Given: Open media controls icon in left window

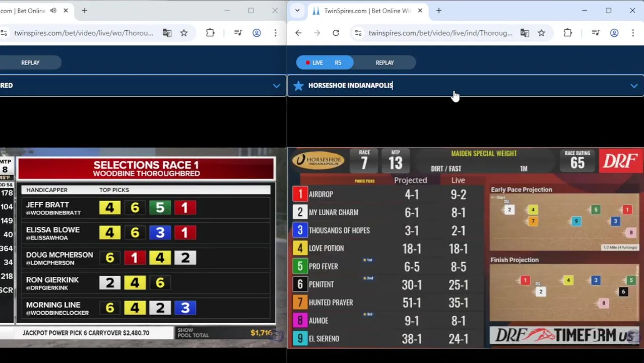Looking at the screenshot, I should (x=238, y=33).
